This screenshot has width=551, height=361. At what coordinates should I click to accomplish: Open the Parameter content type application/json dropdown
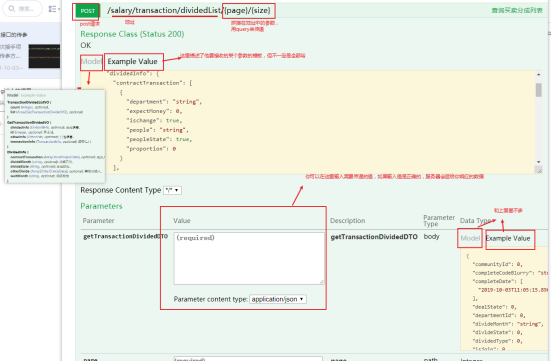coord(278,299)
